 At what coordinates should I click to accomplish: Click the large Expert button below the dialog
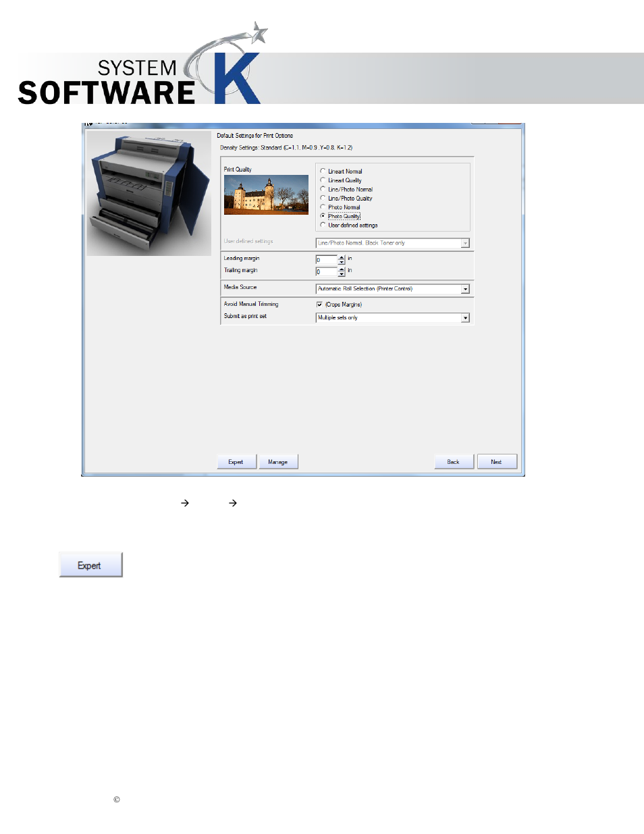pyautogui.click(x=90, y=565)
